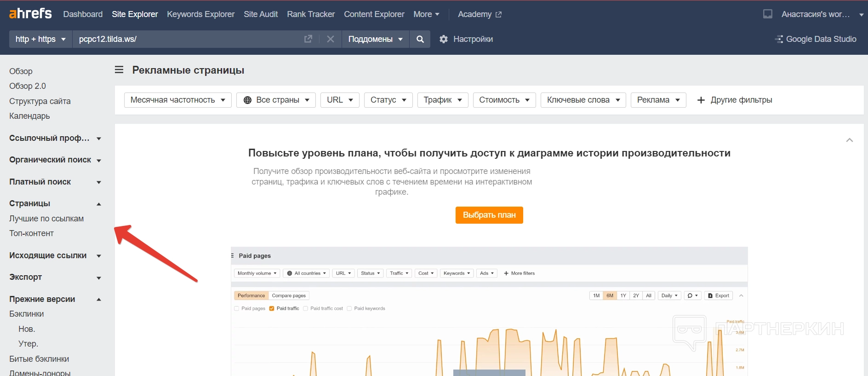Open the Все страны country filter
Viewport: 868px width, 376px height.
[276, 100]
